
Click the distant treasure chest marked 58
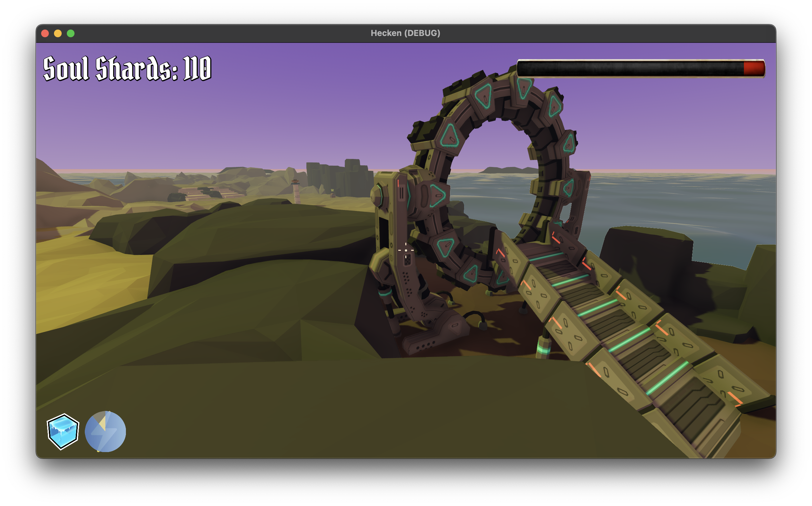(x=333, y=196)
